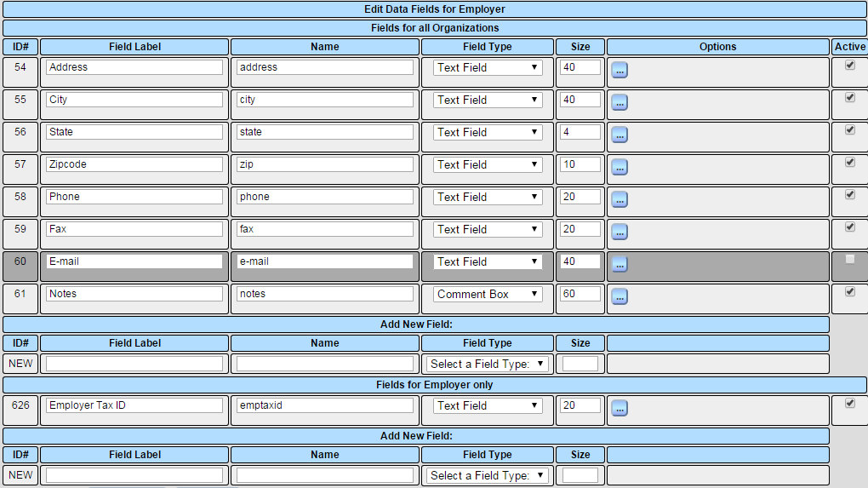Click options button for Fax row
The width and height of the screenshot is (868, 488).
[x=620, y=232]
